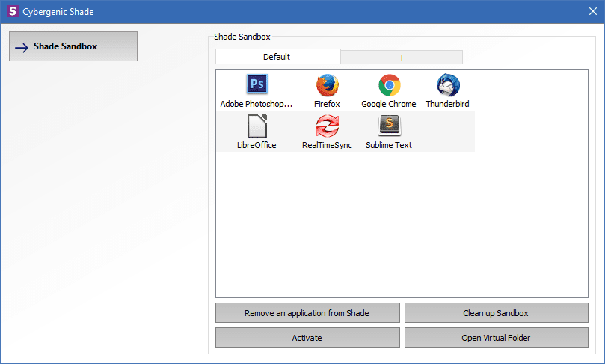The width and height of the screenshot is (605, 364).
Task: Add a new sandbox with the + tab
Action: 402,58
